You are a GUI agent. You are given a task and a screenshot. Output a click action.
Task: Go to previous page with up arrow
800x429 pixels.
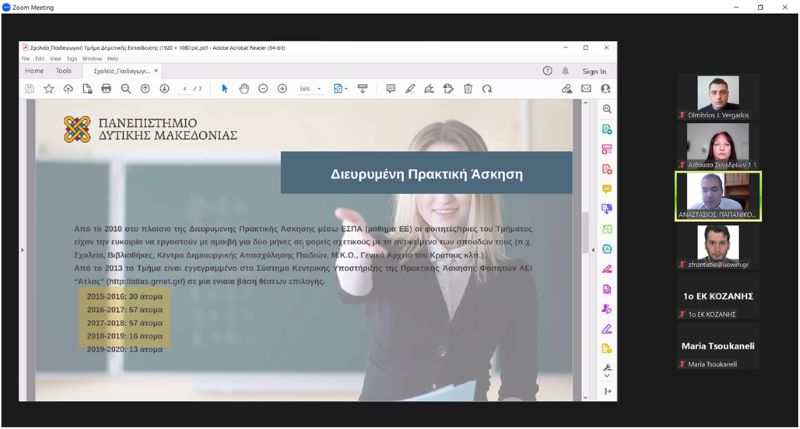[x=145, y=89]
